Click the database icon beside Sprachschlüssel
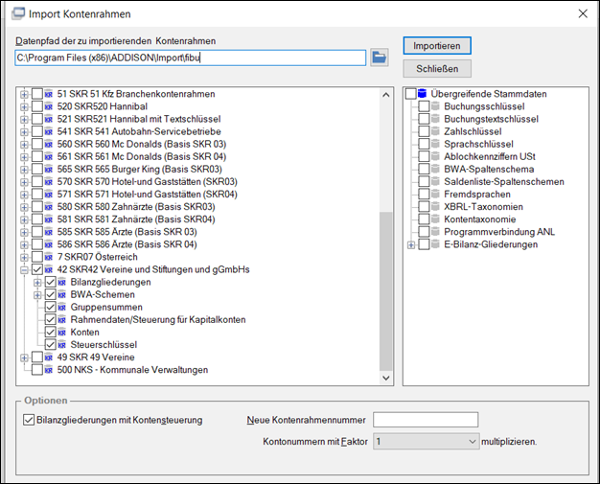The height and width of the screenshot is (484, 600). pyautogui.click(x=435, y=144)
